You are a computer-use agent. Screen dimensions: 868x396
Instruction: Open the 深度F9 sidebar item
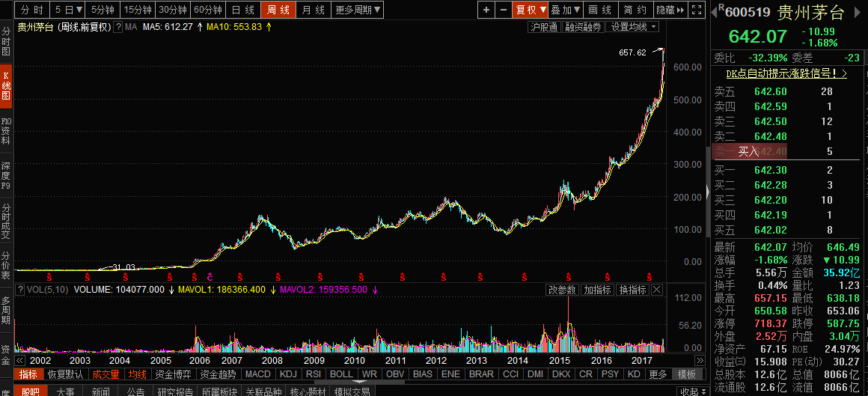[x=6, y=176]
